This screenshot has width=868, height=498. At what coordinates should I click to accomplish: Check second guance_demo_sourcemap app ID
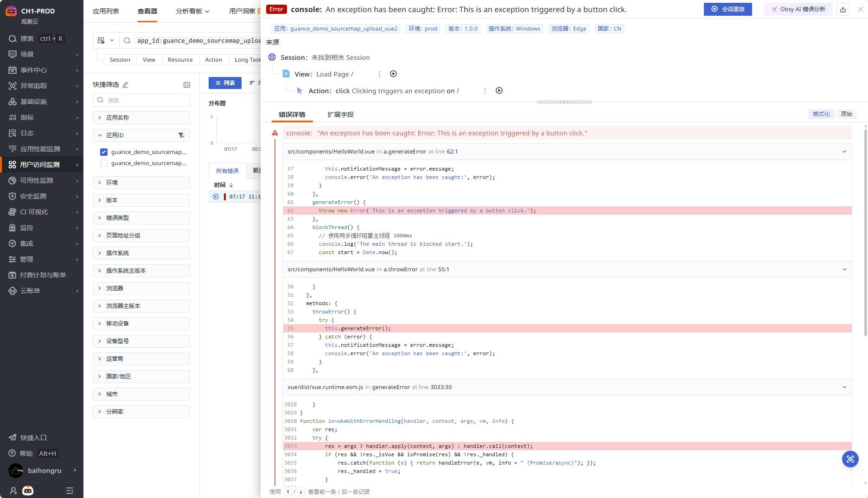(x=104, y=163)
